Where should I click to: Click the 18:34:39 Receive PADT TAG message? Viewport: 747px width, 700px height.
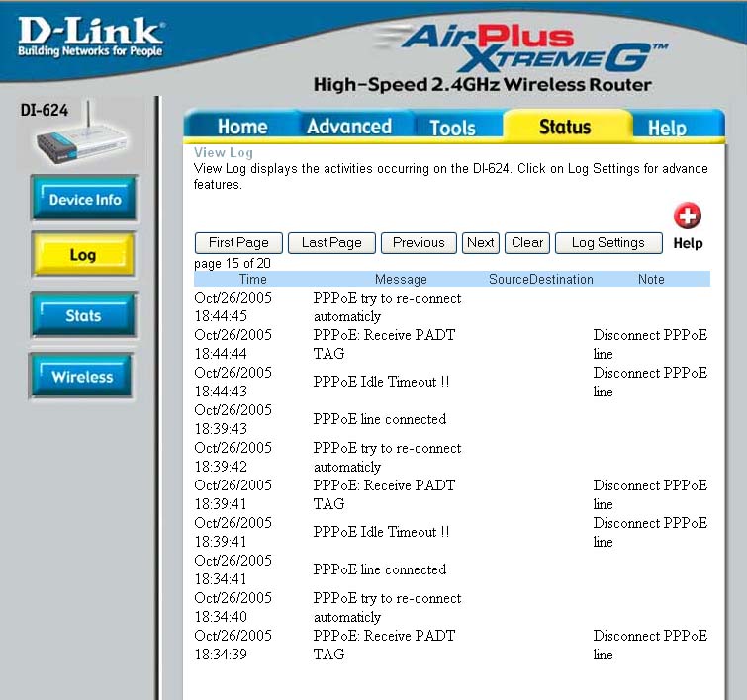(384, 645)
